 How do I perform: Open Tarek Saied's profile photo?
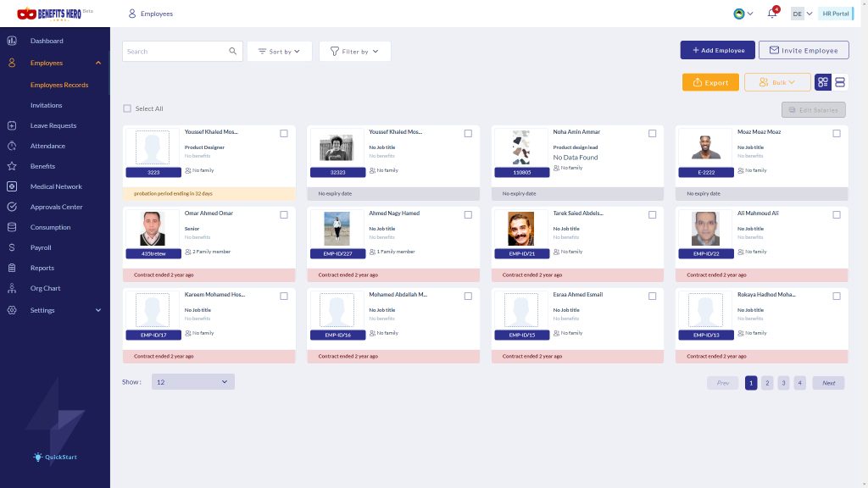coord(521,229)
